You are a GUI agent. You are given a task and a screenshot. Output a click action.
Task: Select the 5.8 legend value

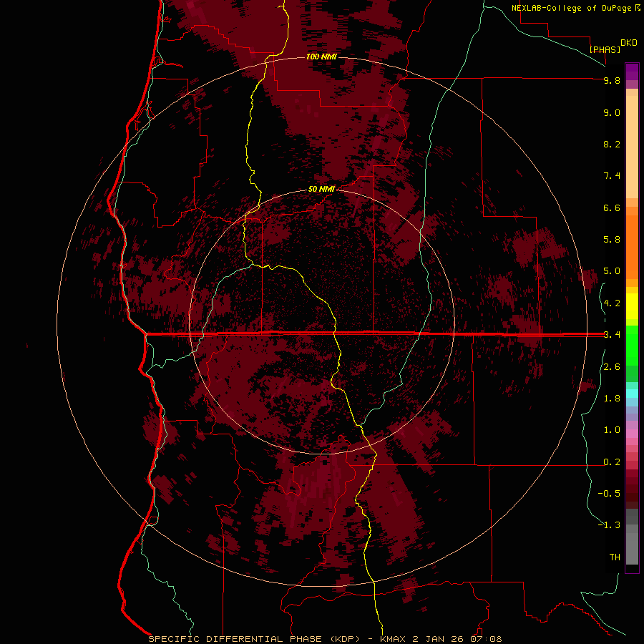tap(612, 240)
